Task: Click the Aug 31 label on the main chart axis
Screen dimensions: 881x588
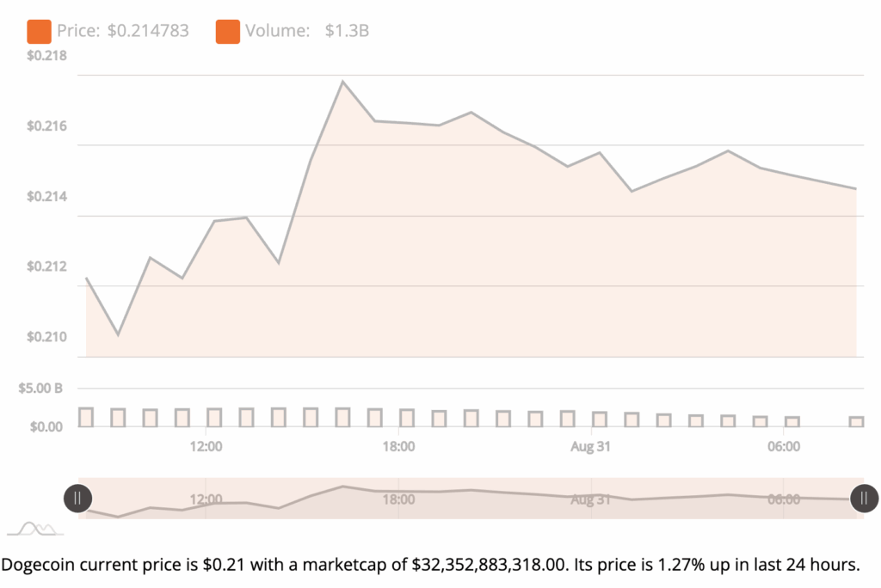Action: point(591,447)
